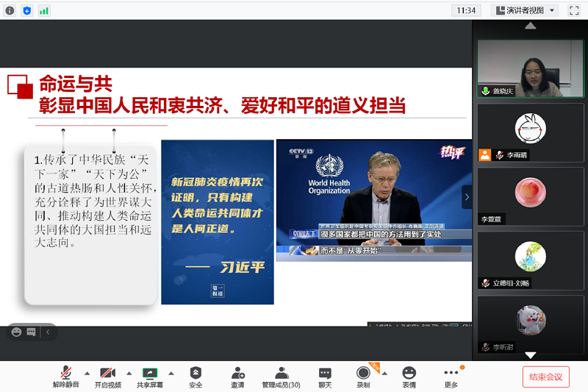The image size is (588, 392).
Task: Open the 邀请 invite dialog
Action: point(237,377)
